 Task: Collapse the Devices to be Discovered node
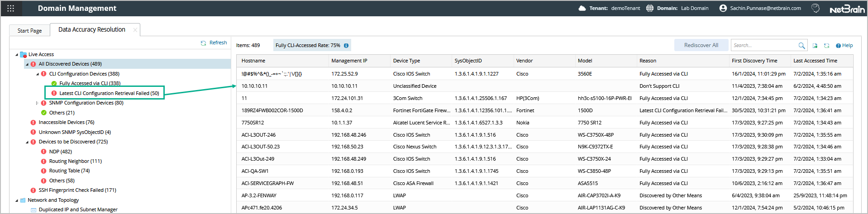coord(27,142)
